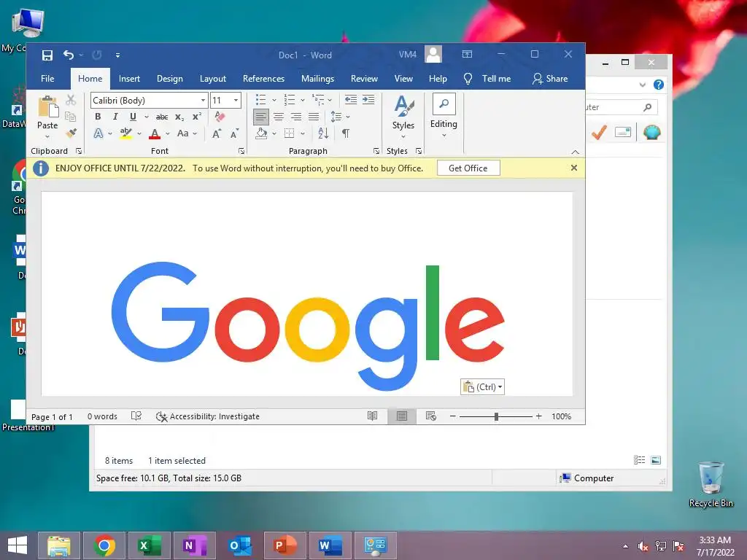Click Tell me search box
Image resolution: width=747 pixels, height=560 pixels.
pyautogui.click(x=488, y=79)
